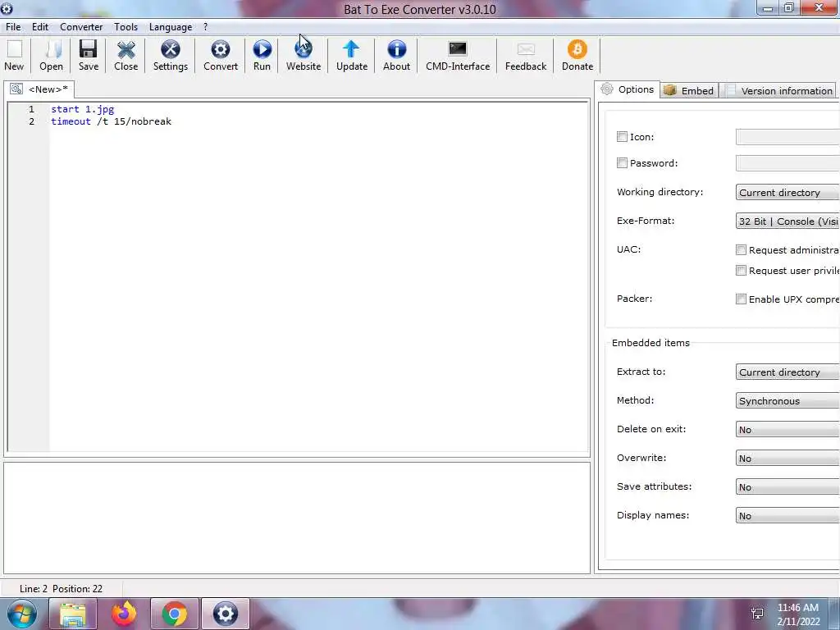840x630 pixels.
Task: Close current file using Close toolbar icon
Action: pos(126,49)
